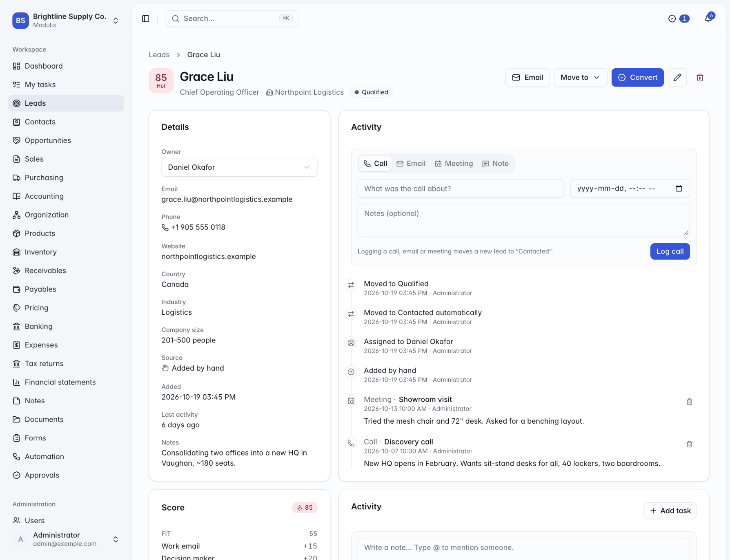Switch to the Meeting activity tab
The image size is (730, 560).
pos(454,164)
